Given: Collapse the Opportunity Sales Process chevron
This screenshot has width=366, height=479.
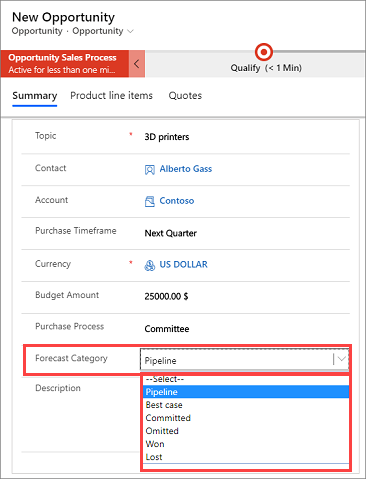Looking at the screenshot, I should point(137,64).
